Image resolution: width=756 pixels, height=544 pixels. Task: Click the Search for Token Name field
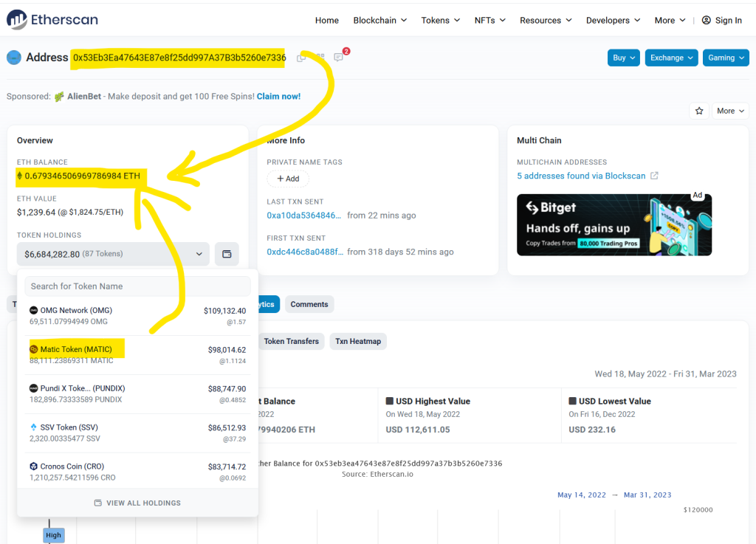[x=137, y=286]
